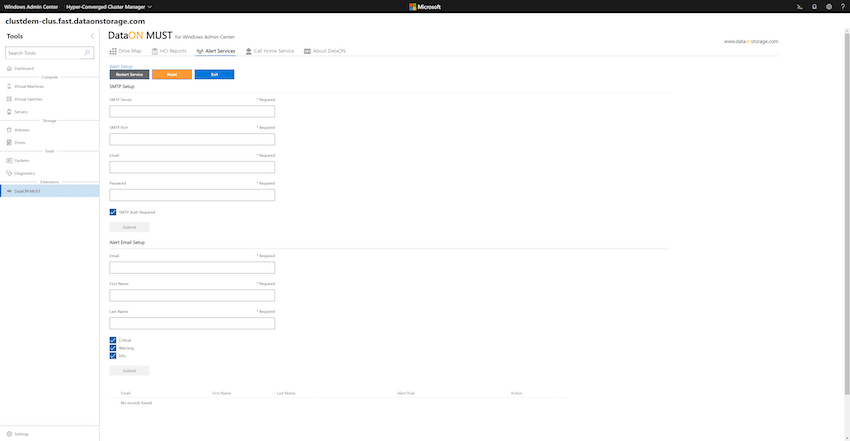Toggle the SMTP Auth Required checkbox

[x=113, y=212]
